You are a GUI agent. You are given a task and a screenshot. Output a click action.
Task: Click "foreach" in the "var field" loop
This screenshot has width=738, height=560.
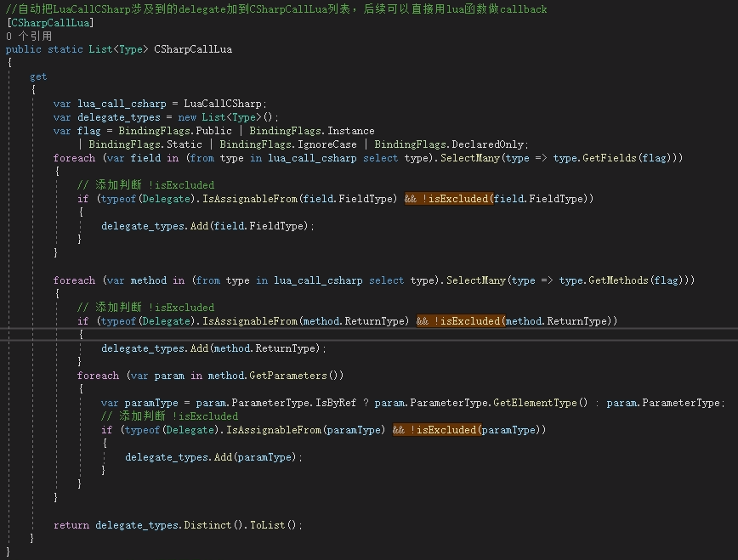74,158
